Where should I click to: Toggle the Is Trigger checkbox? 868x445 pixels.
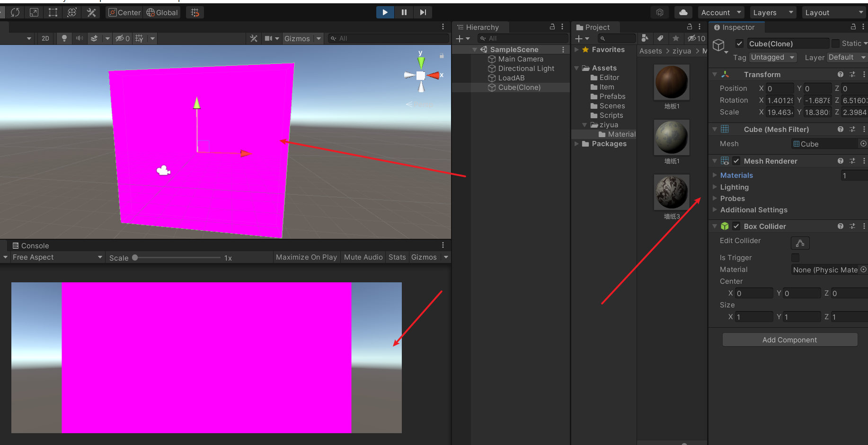pyautogui.click(x=795, y=257)
